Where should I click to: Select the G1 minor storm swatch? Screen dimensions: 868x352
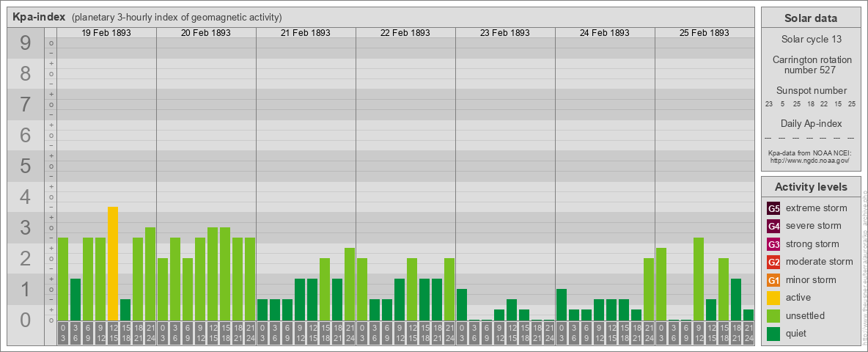[x=773, y=280]
